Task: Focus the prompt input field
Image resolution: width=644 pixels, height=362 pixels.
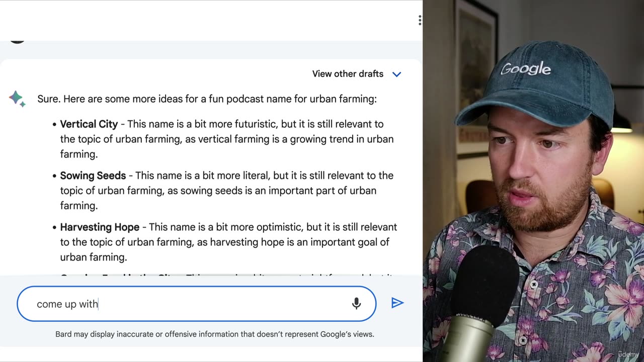Action: 196,304
